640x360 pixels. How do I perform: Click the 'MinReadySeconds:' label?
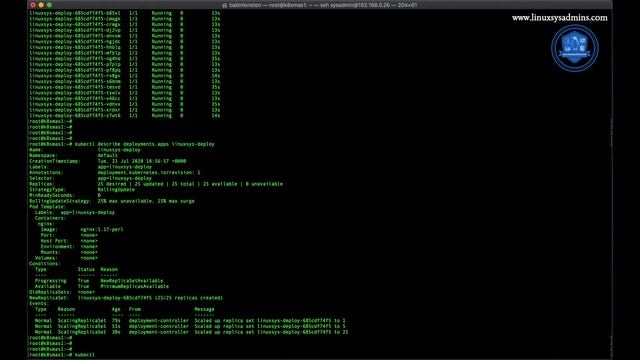pyautogui.click(x=52, y=196)
